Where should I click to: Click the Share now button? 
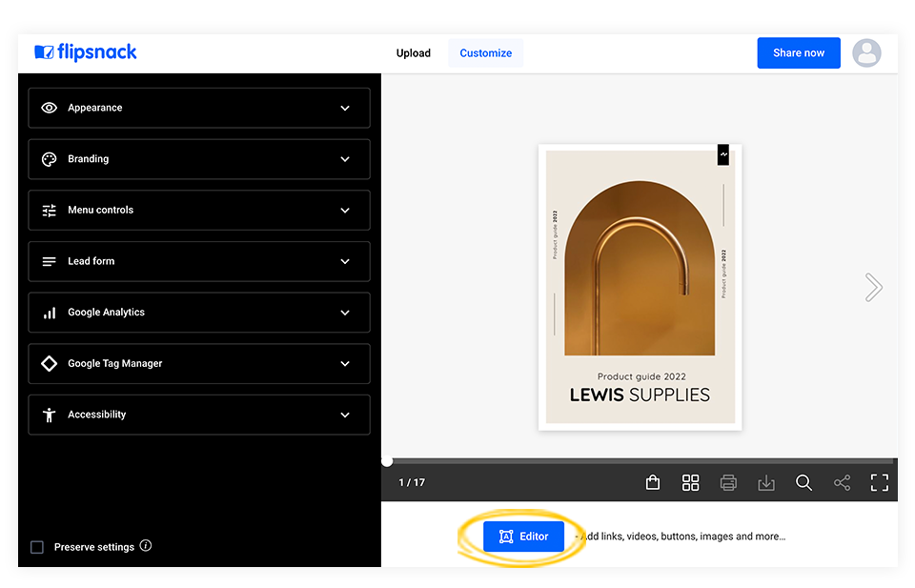pos(799,52)
